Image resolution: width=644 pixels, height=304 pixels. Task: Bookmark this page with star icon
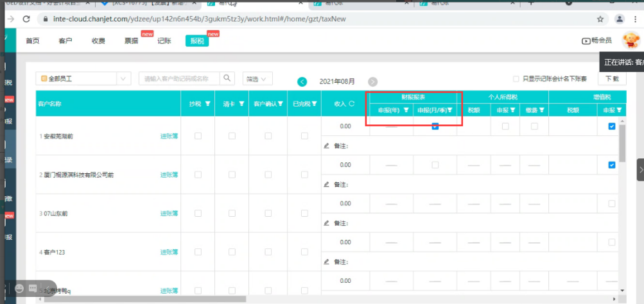tap(600, 19)
